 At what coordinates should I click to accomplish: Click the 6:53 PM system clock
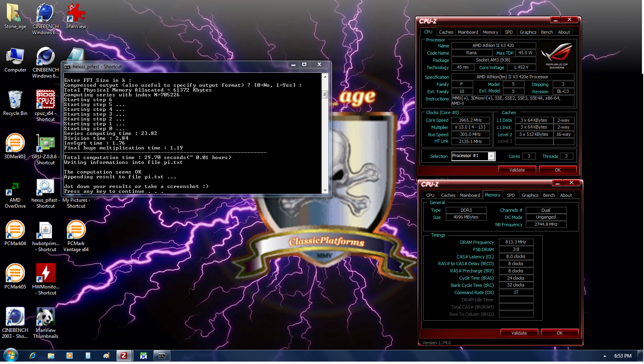point(623,356)
